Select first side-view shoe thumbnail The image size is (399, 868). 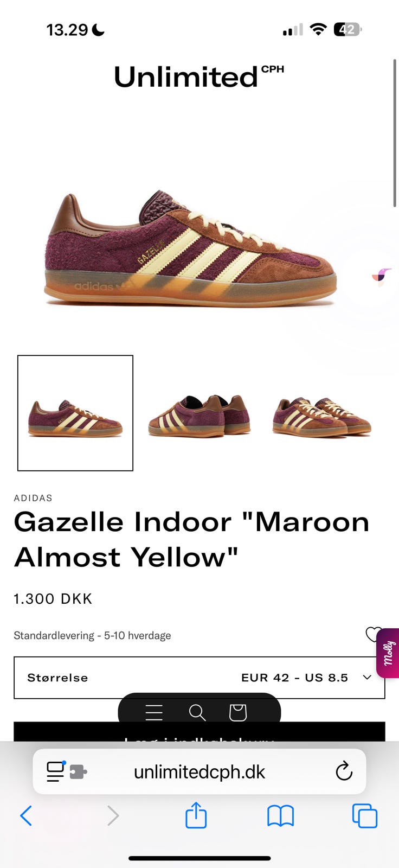(x=75, y=413)
